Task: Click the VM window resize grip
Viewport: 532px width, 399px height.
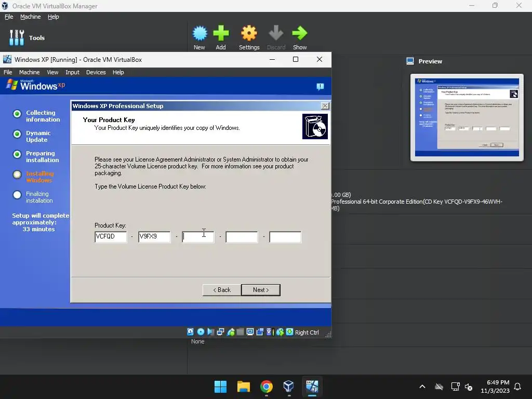Action: click(328, 335)
